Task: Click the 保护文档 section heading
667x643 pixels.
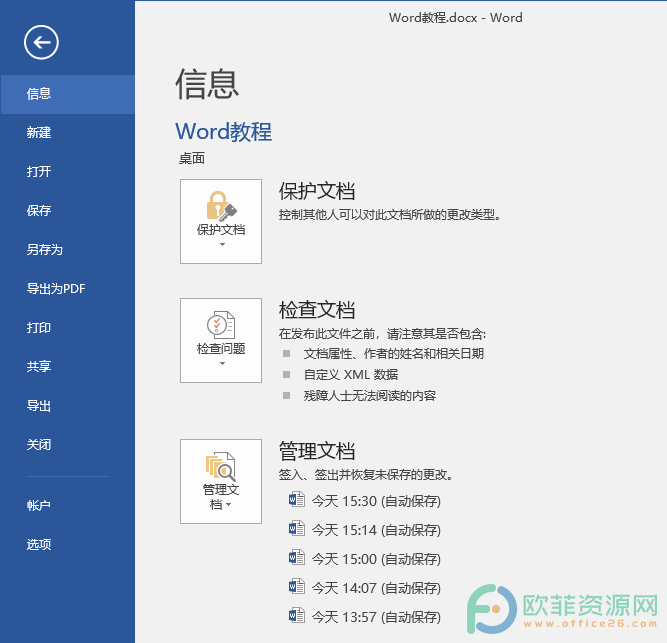Action: (x=317, y=191)
